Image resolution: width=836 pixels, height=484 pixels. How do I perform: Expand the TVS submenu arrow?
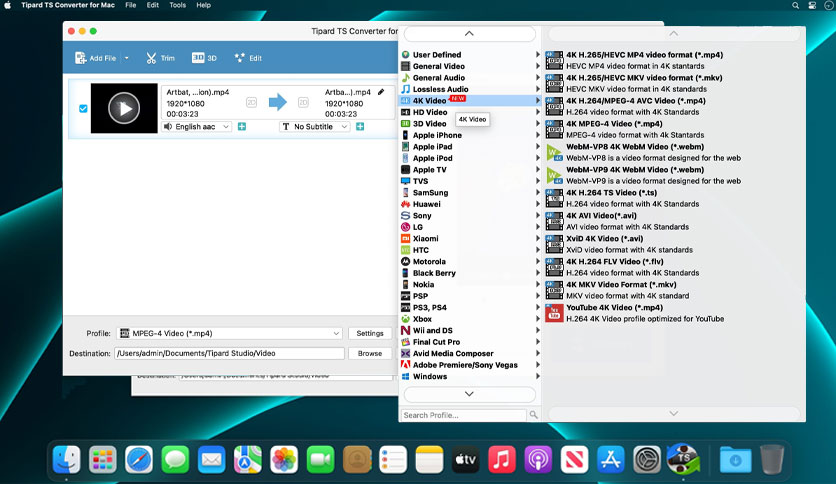click(537, 181)
